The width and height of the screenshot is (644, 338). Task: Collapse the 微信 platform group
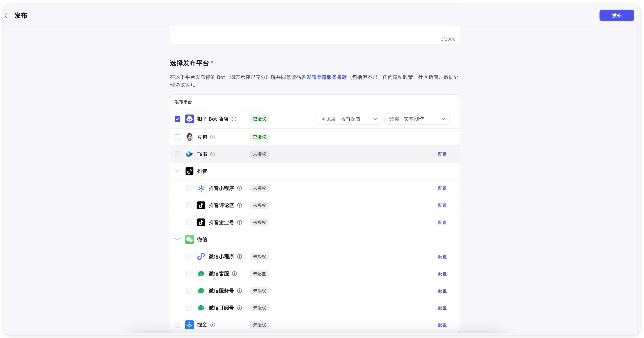pyautogui.click(x=178, y=239)
